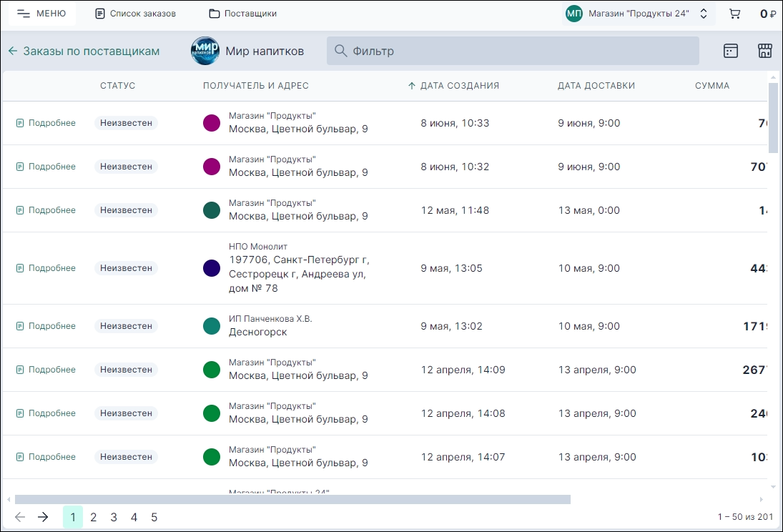Open Список заказов tab
This screenshot has height=532, width=783.
pos(135,14)
